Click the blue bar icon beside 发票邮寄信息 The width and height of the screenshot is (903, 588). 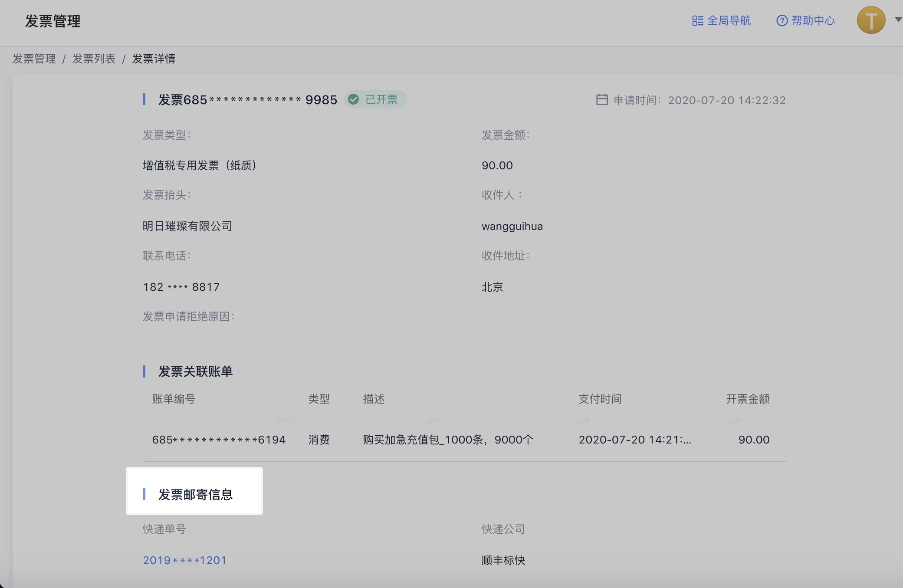coord(145,494)
